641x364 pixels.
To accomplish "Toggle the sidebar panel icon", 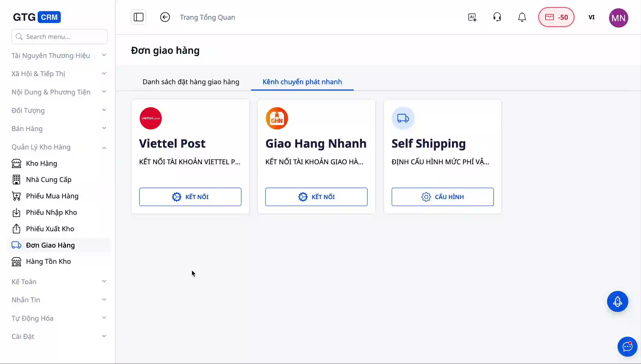I will pyautogui.click(x=138, y=17).
